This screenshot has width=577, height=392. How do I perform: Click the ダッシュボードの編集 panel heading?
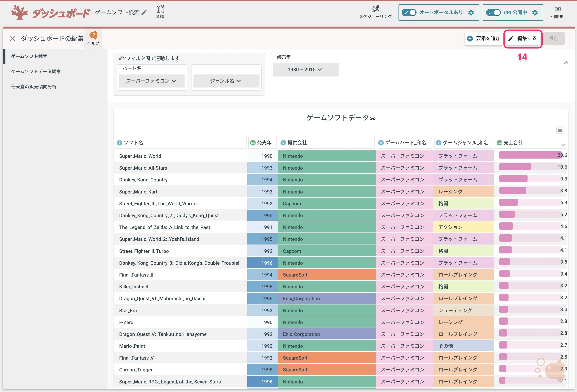(x=52, y=38)
